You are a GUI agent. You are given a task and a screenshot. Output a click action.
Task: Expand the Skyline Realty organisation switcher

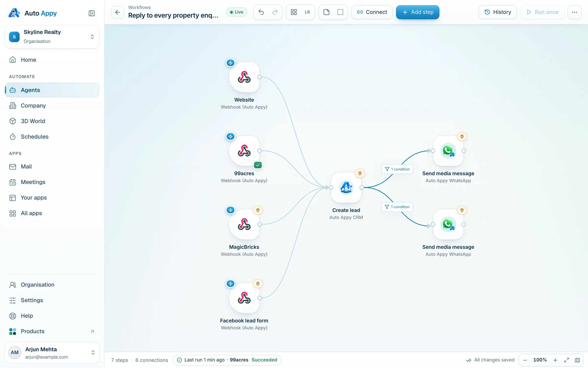(52, 37)
